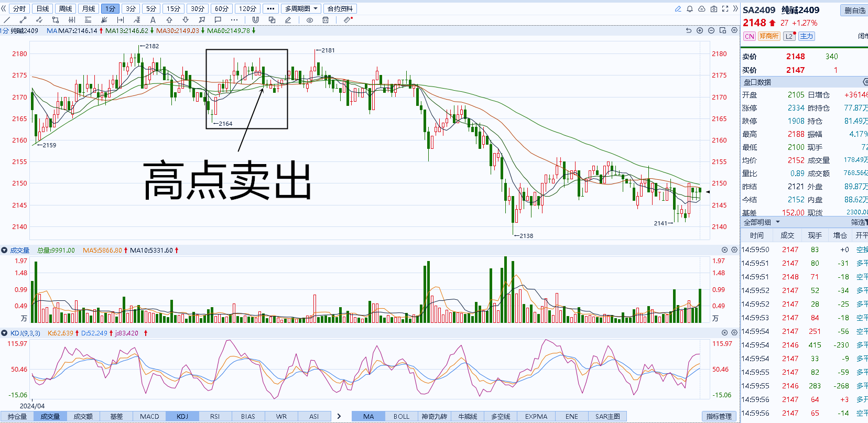The image size is (868, 423).
Task: Click the copy drawings icon
Action: point(272,20)
